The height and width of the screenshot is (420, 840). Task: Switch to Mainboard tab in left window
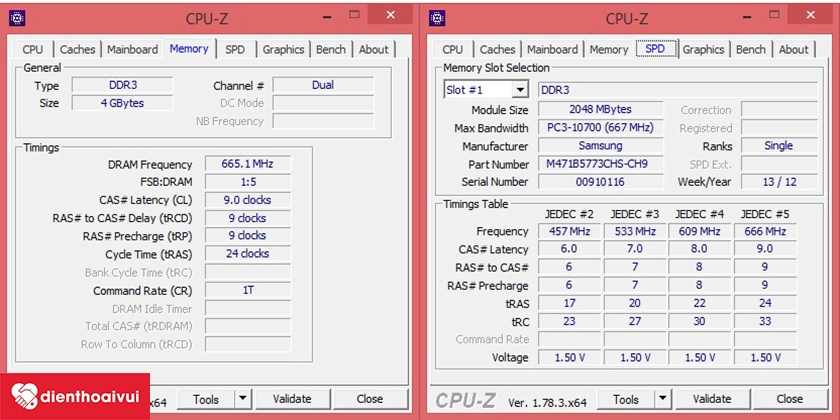132,49
